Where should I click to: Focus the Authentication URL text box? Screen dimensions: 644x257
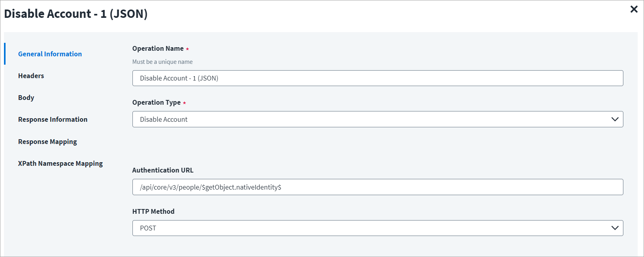378,187
